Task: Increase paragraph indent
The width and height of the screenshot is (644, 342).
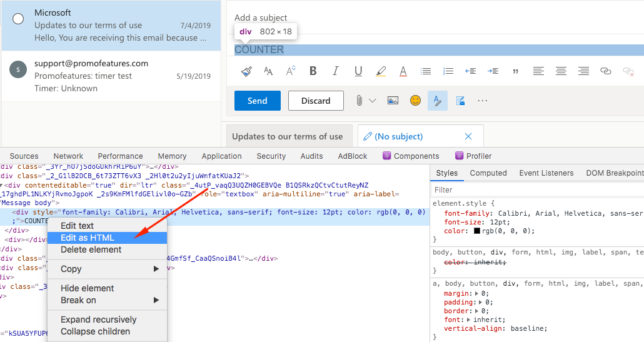Action: point(493,71)
